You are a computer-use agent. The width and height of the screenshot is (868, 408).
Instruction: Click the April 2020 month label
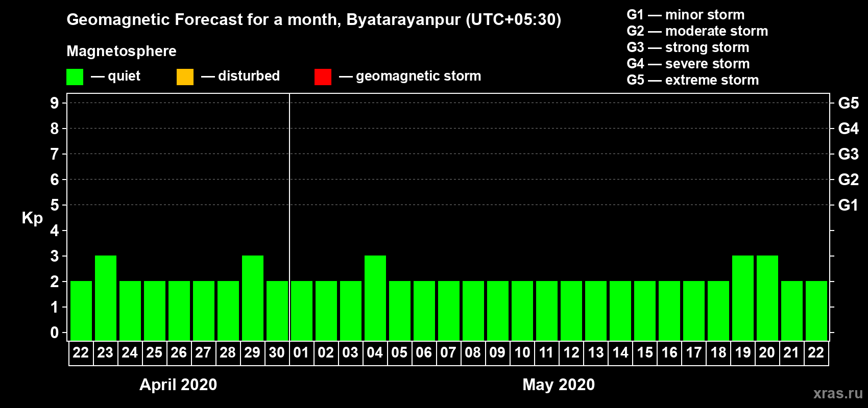[x=178, y=385]
